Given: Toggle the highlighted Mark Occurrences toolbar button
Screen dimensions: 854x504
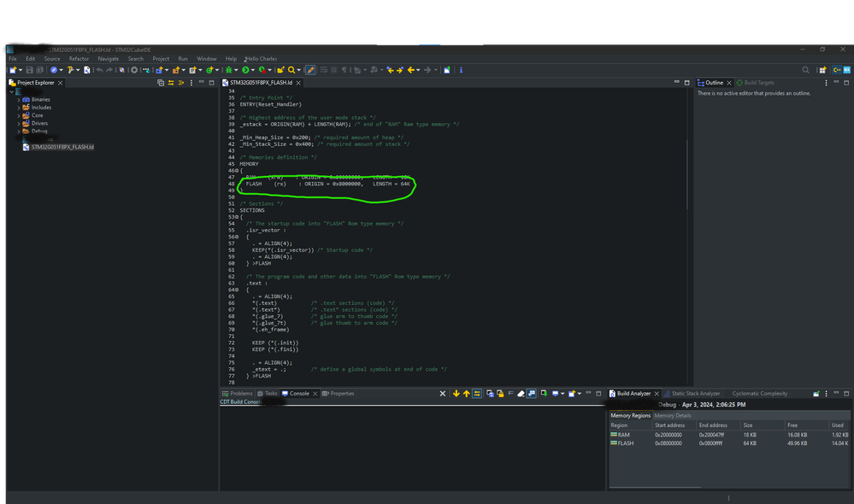Looking at the screenshot, I should (310, 69).
